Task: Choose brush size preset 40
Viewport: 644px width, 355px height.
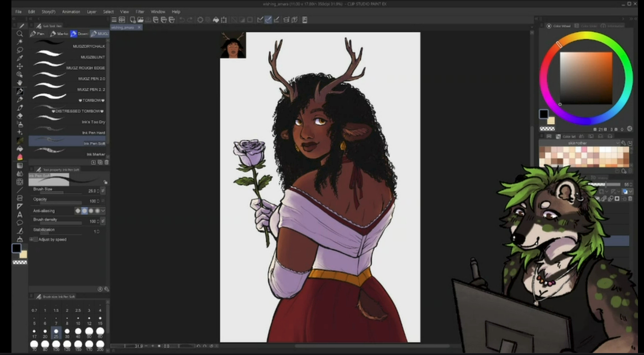Action: 78,333
